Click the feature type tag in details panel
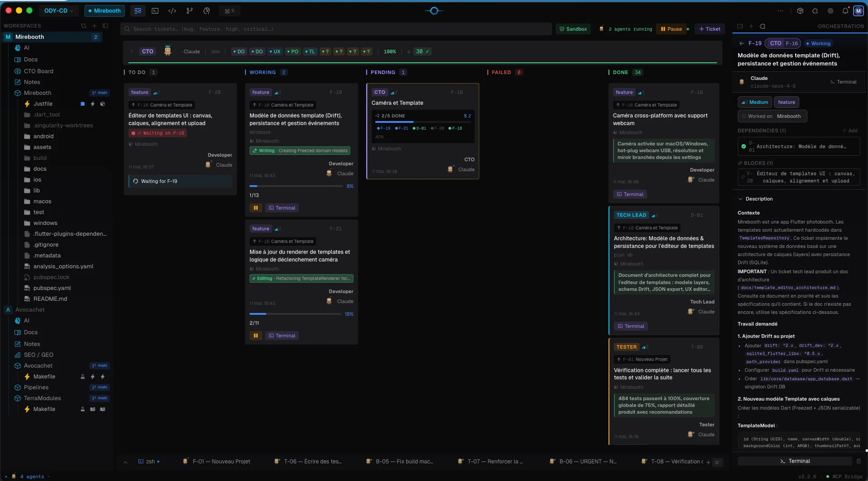Viewport: 868px width, 481px height. (x=787, y=102)
